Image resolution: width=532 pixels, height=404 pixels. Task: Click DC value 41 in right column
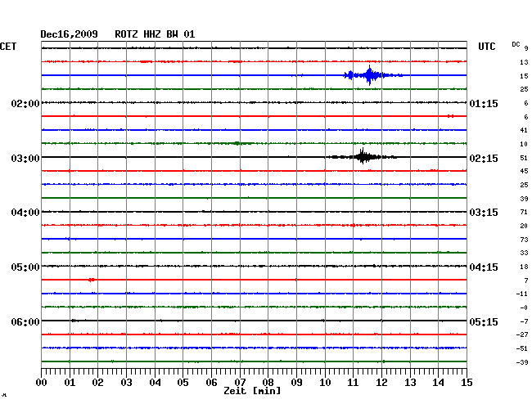pos(524,130)
